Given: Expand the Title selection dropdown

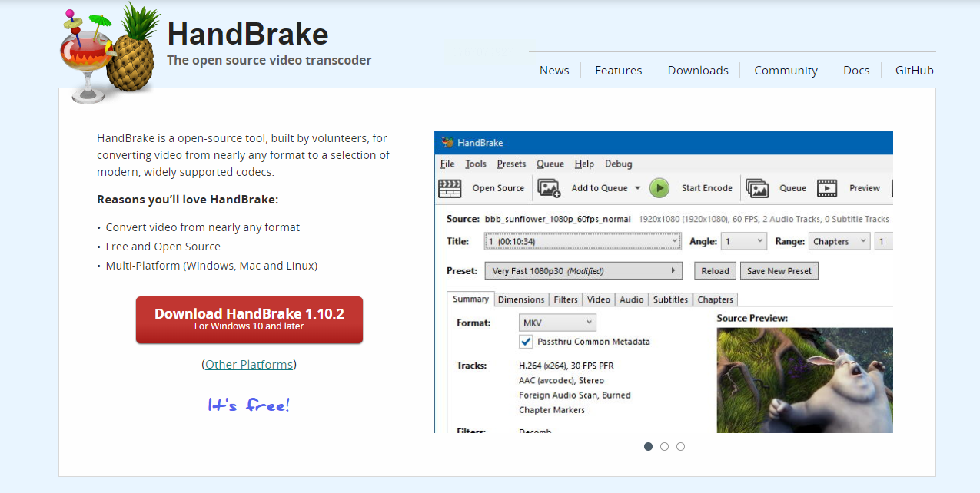Looking at the screenshot, I should click(583, 241).
